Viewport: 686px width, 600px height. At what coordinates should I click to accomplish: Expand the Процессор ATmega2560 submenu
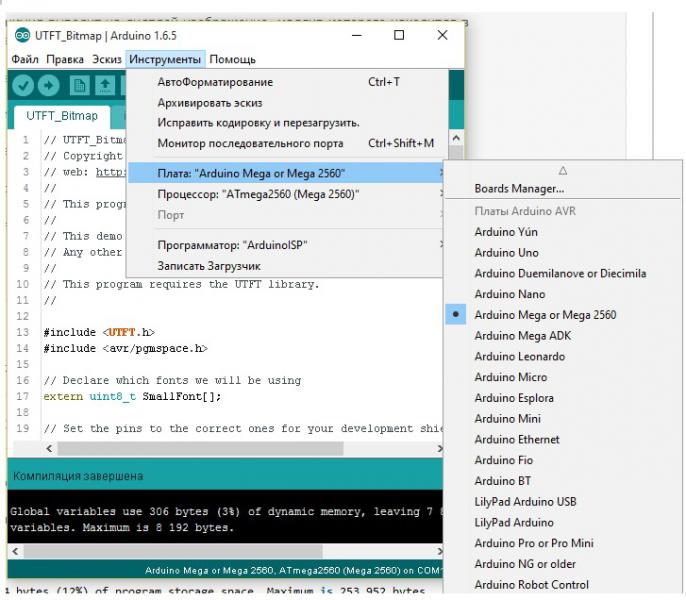286,194
